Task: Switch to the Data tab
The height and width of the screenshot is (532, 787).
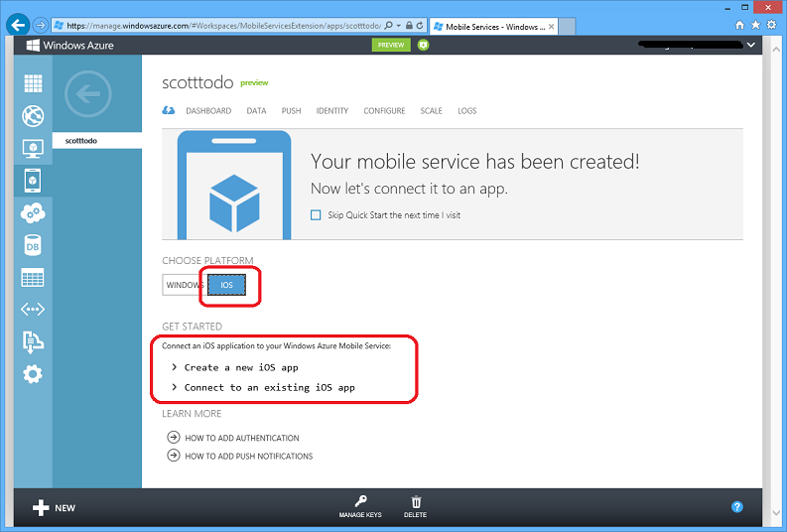Action: [256, 111]
